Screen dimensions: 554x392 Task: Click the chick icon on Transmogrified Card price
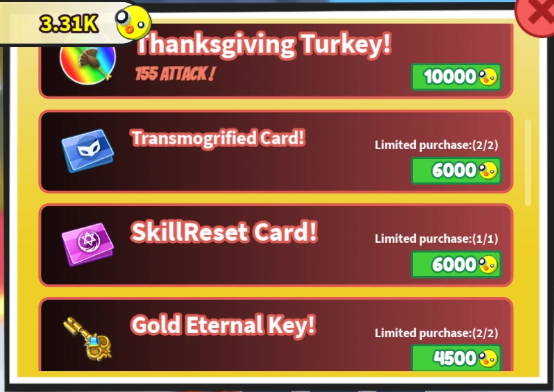(x=488, y=171)
